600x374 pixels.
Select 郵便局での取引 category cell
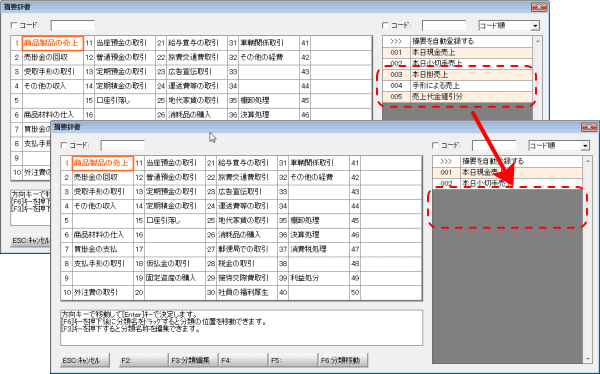[x=247, y=249]
